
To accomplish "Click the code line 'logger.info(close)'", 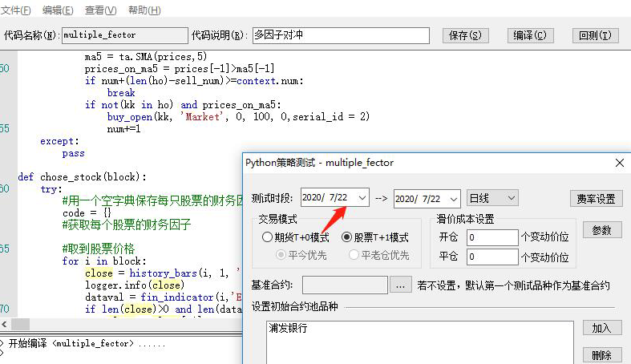I will pyautogui.click(x=135, y=285).
